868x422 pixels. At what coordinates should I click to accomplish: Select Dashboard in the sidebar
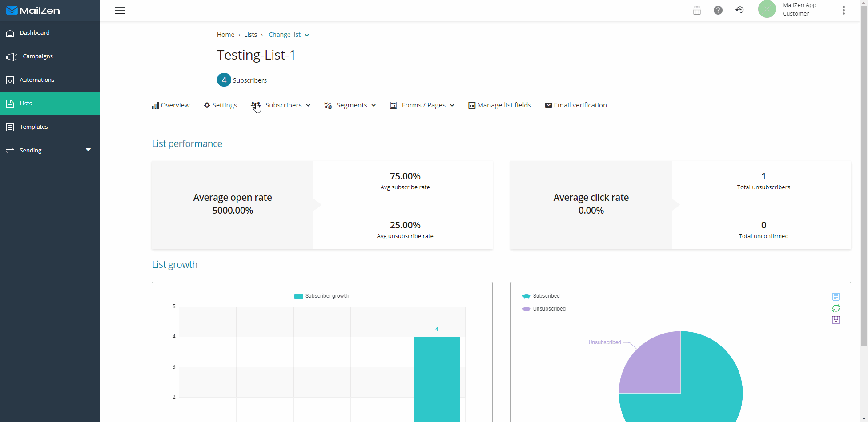(x=50, y=33)
